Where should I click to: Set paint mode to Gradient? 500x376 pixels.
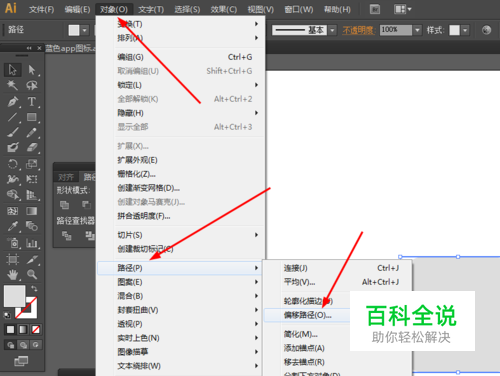point(23,330)
